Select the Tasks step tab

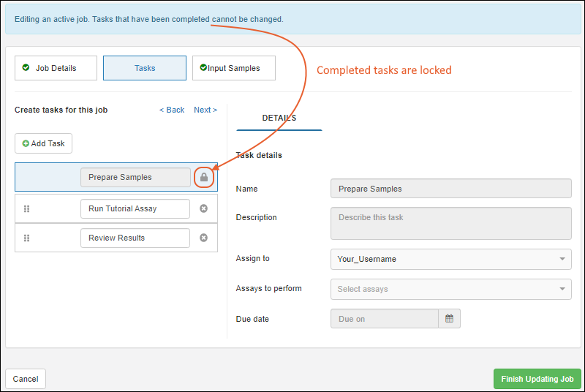(x=145, y=68)
